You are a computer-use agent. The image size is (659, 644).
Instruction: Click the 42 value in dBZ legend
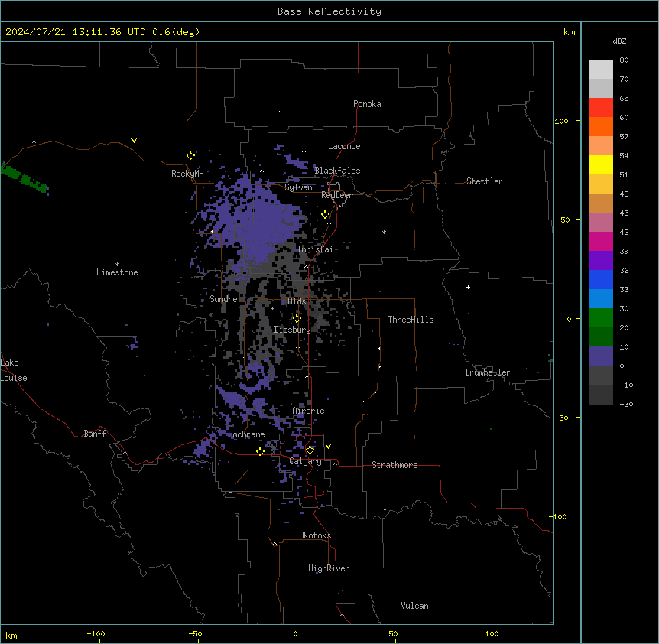pyautogui.click(x=624, y=232)
